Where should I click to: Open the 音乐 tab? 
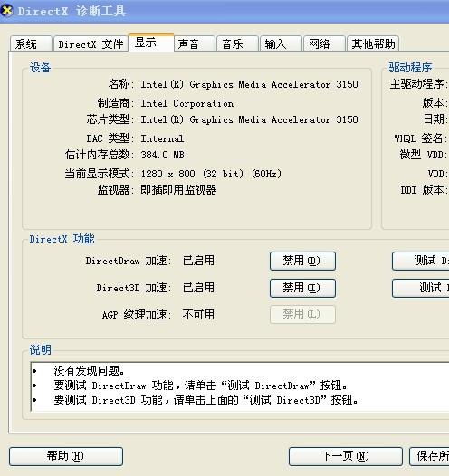tap(238, 43)
